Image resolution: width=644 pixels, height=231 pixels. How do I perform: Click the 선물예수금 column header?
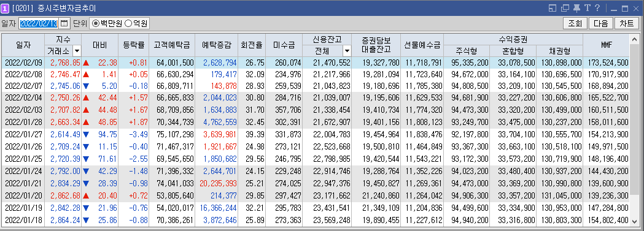[x=422, y=45]
